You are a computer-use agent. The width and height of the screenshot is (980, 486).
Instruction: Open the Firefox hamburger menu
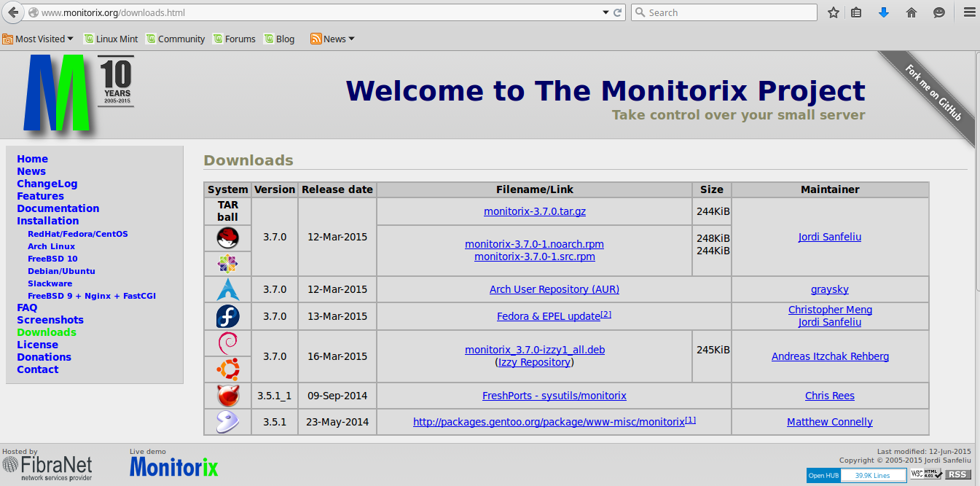coord(968,12)
